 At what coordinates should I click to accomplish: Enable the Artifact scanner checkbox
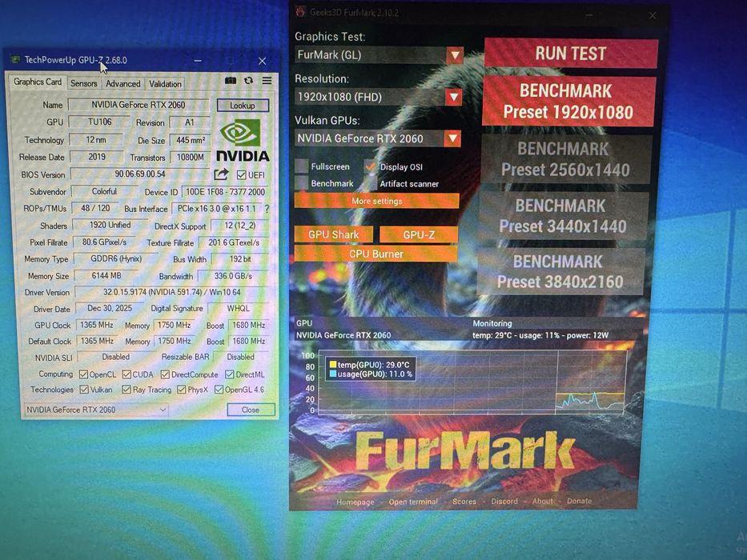point(370,183)
